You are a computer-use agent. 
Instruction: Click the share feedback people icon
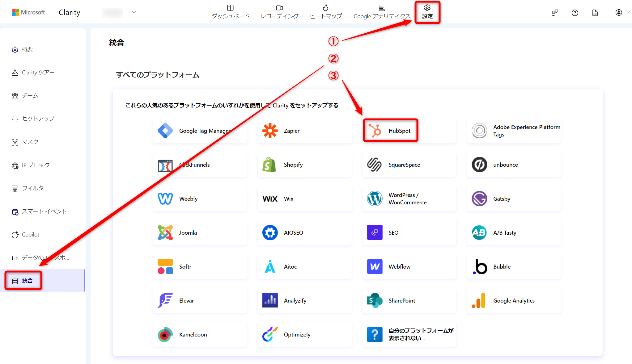555,13
